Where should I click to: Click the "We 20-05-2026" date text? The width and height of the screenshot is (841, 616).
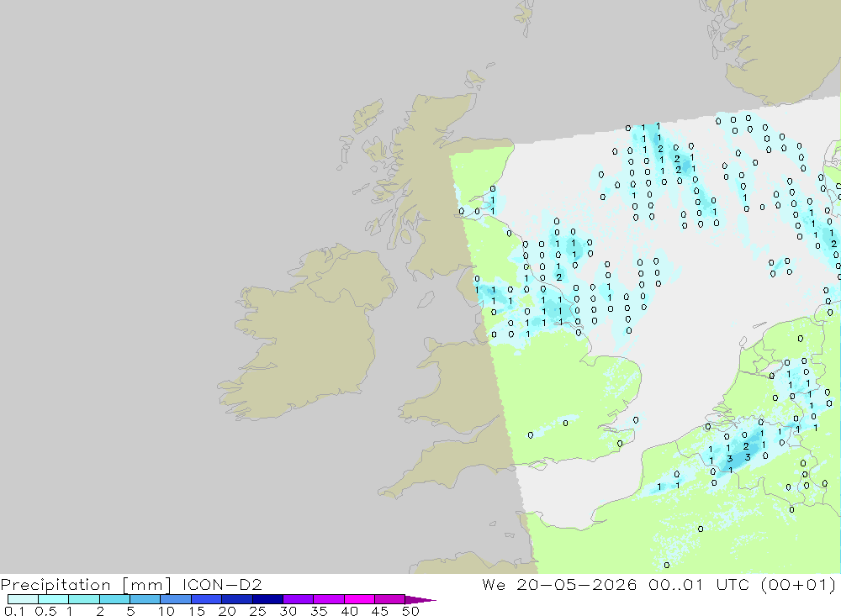coord(559,584)
